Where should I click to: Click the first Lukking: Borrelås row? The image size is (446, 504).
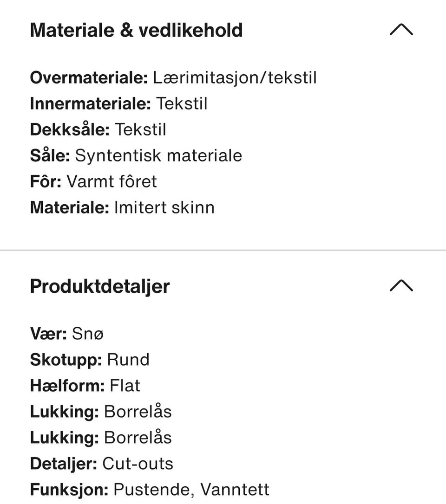[101, 412]
